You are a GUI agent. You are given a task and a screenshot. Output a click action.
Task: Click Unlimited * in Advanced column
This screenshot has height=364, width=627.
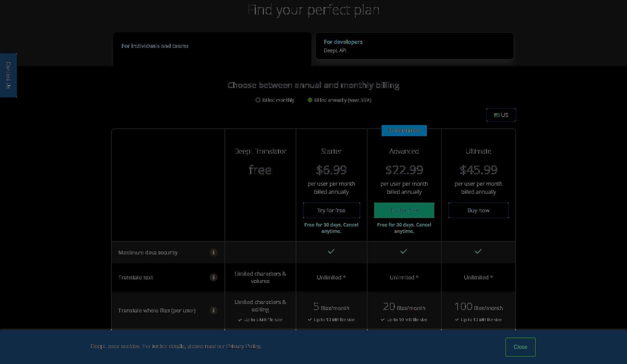pyautogui.click(x=404, y=277)
